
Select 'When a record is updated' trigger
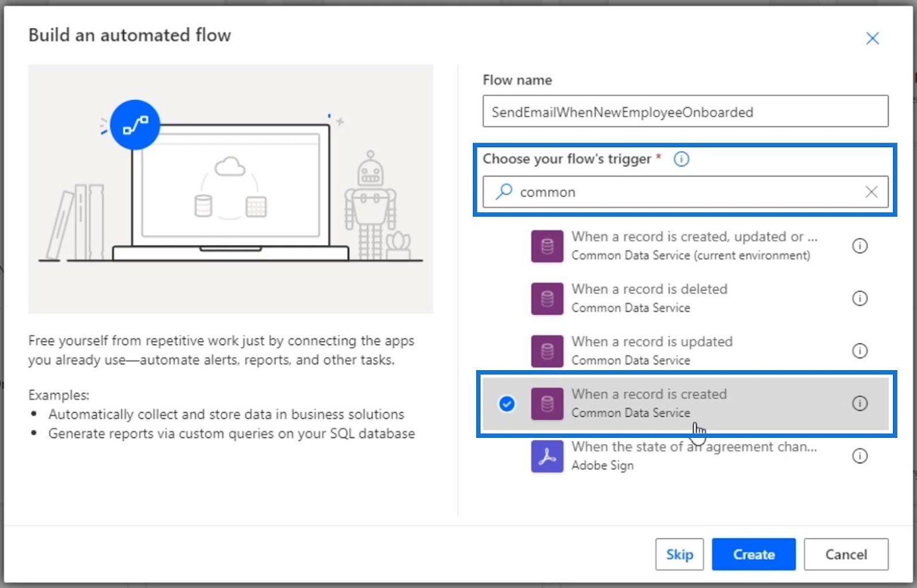pos(652,351)
